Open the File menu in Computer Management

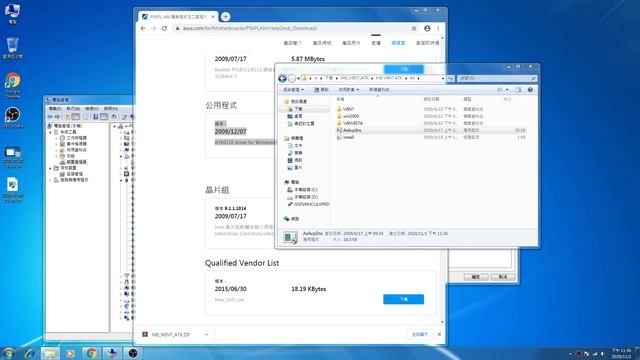(55, 109)
